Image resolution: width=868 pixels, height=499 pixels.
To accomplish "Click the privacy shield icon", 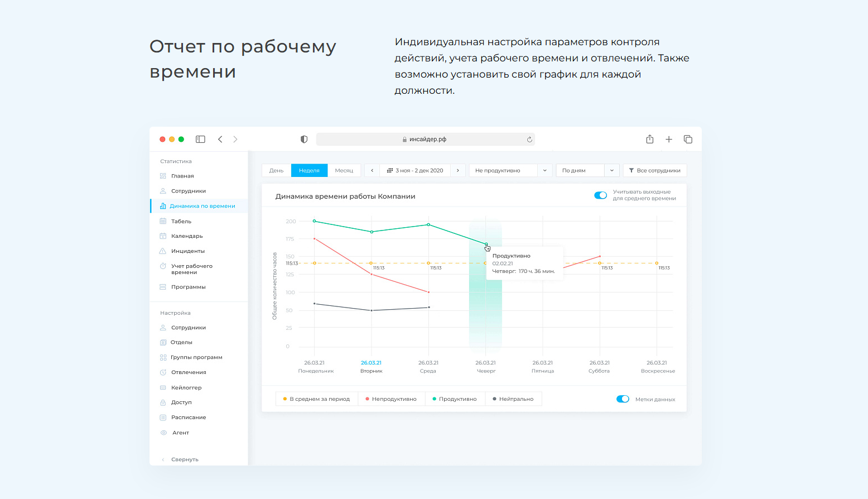I will [x=304, y=140].
